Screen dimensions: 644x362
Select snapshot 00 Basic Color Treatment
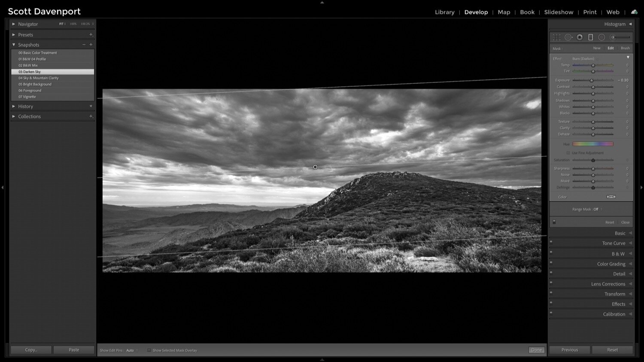click(52, 53)
